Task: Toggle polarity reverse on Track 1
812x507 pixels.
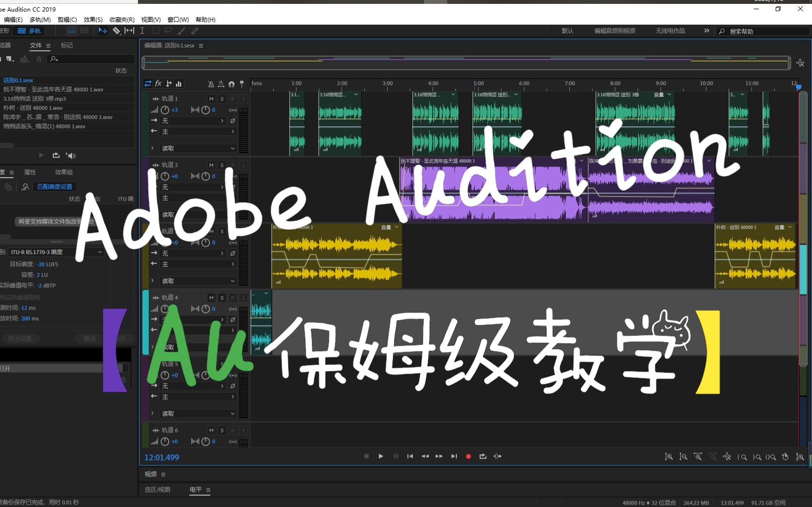Action: pyautogui.click(x=233, y=121)
